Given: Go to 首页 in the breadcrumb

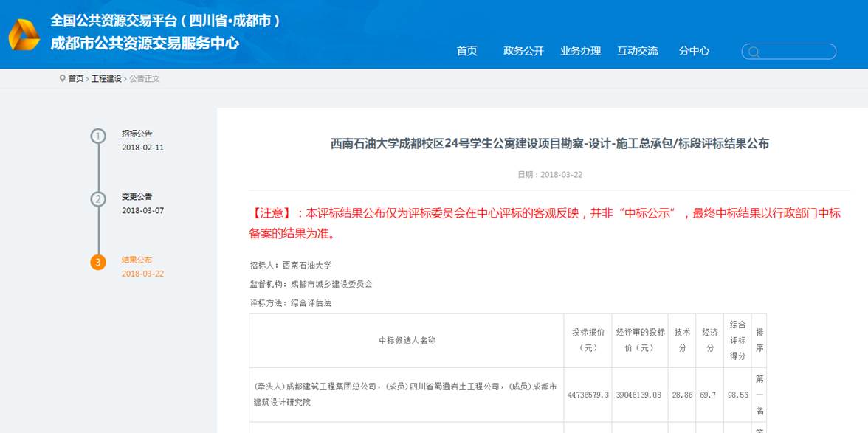Looking at the screenshot, I should (76, 78).
